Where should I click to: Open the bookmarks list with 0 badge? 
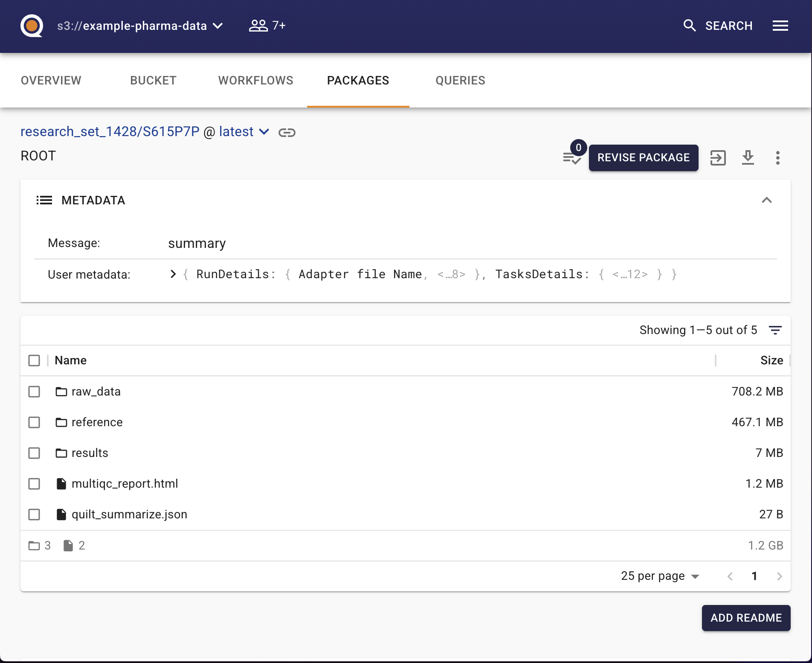pos(572,157)
